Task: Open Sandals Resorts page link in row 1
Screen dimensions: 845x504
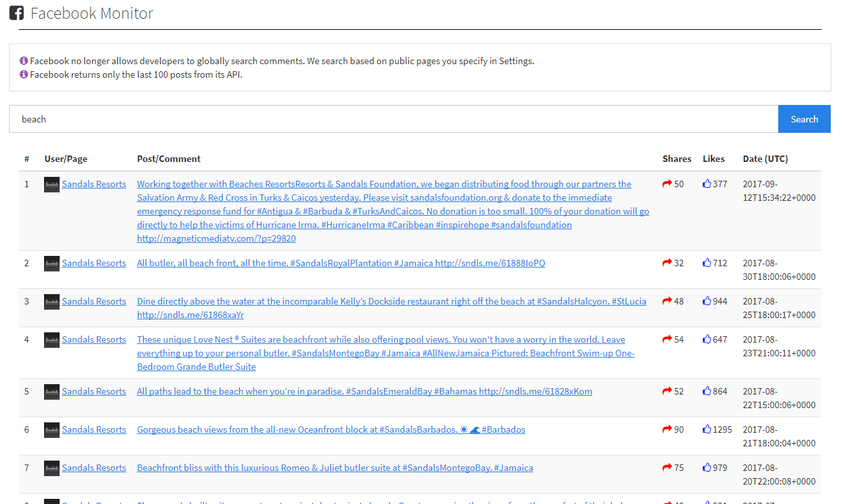Action: pos(94,184)
